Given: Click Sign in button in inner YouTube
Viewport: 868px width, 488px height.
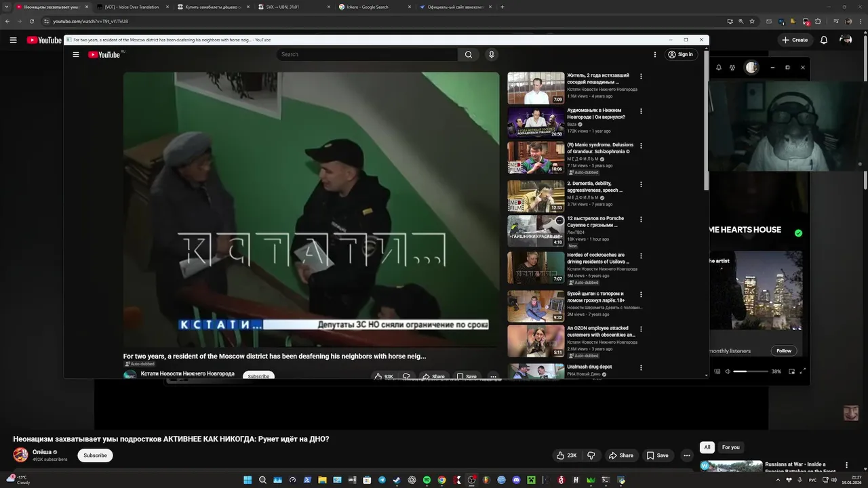Looking at the screenshot, I should (x=681, y=55).
